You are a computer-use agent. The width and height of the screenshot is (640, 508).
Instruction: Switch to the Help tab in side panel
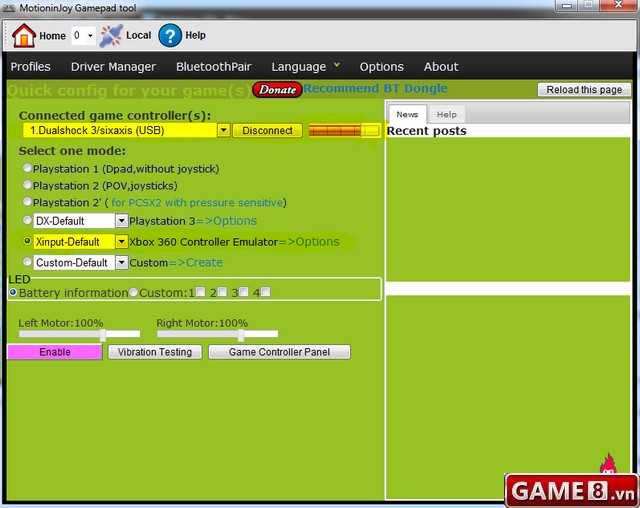click(447, 114)
